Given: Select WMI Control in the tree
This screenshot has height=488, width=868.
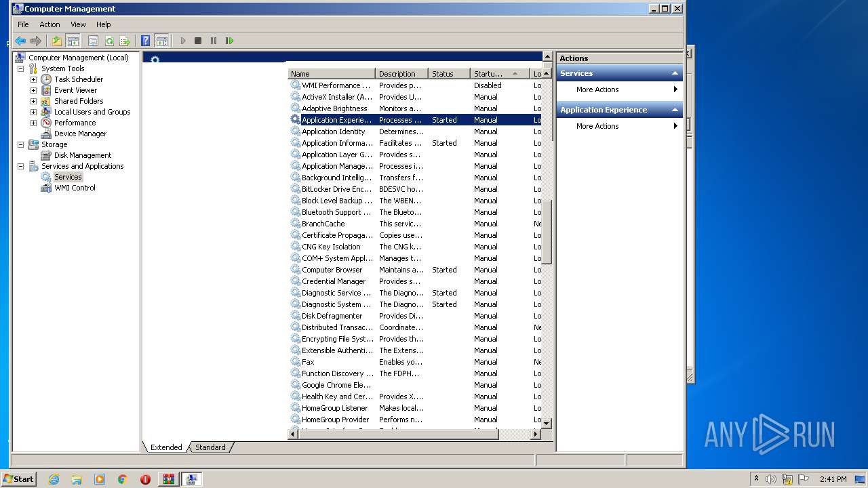Looking at the screenshot, I should click(x=75, y=188).
